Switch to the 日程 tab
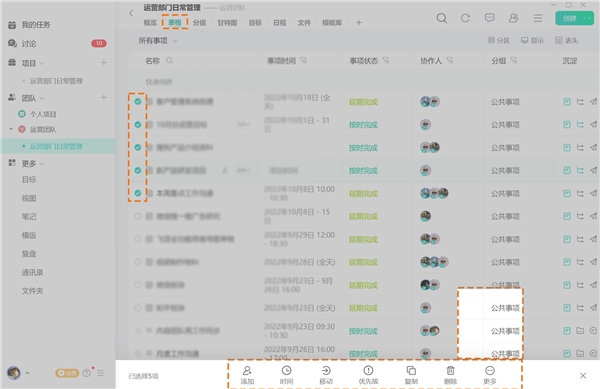Screen dimensions: 600x389 [x=280, y=23]
